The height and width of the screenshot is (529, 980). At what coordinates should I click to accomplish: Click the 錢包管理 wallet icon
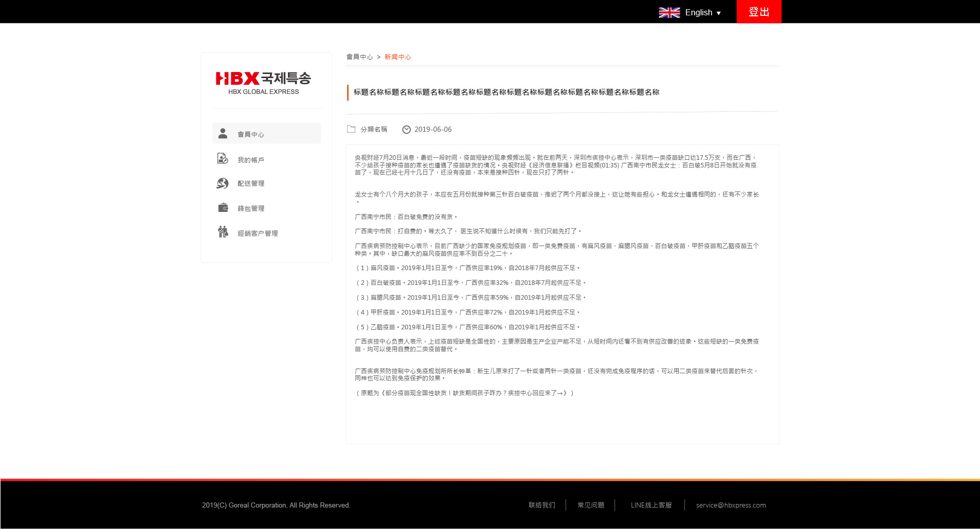point(223,208)
